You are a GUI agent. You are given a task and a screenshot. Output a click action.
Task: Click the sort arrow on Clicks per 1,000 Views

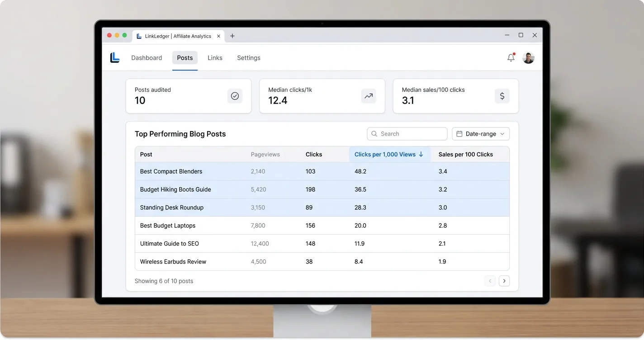pyautogui.click(x=421, y=154)
